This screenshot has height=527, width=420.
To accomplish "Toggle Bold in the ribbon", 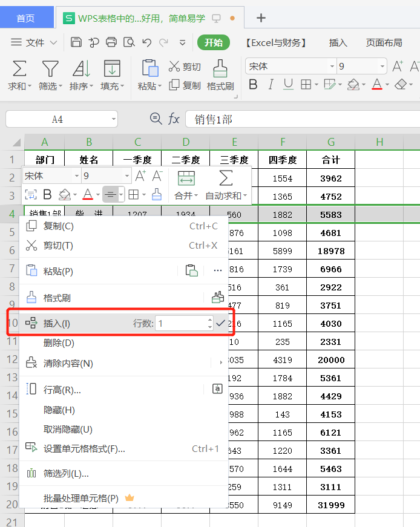I will coord(253,84).
